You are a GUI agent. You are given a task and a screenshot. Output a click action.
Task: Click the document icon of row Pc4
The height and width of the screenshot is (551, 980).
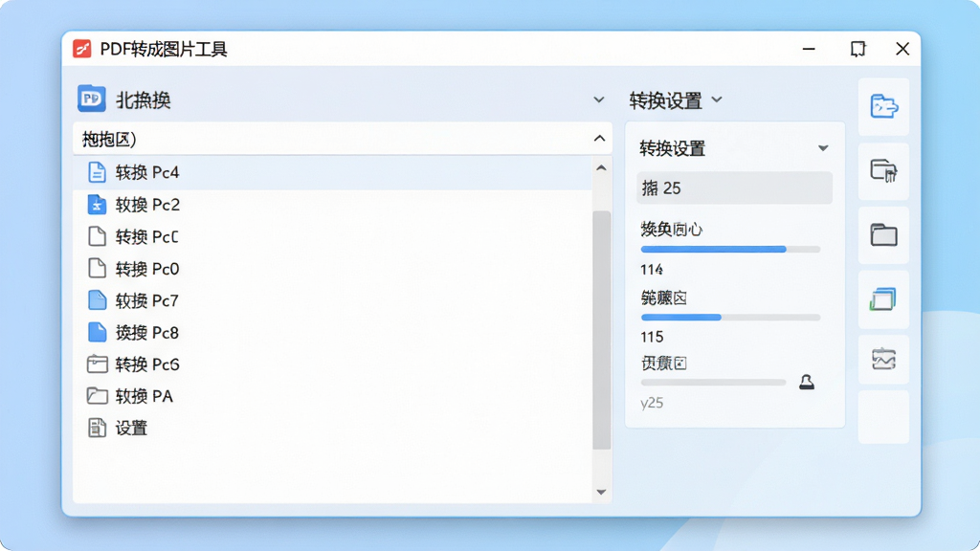click(97, 172)
